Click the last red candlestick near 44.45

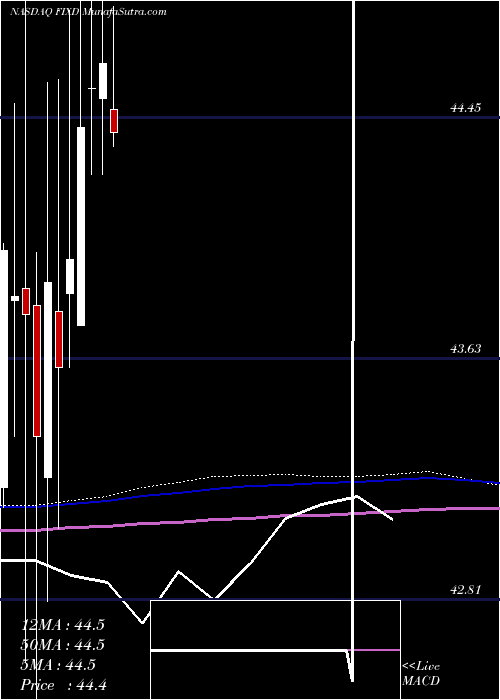114,121
